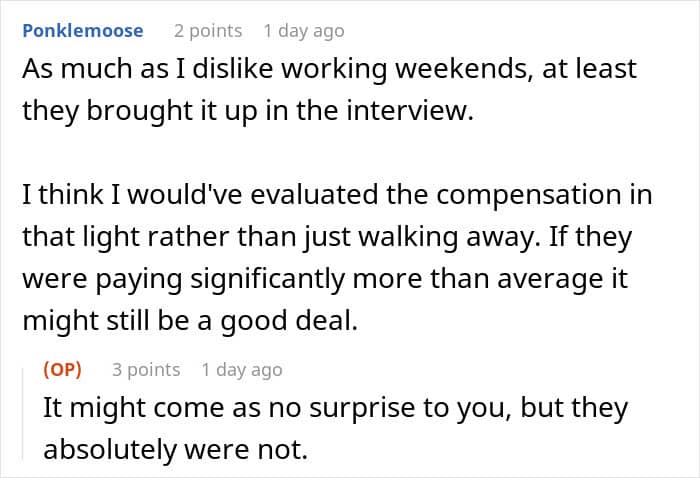This screenshot has width=700, height=478.
Task: Click the orange (OP) author label
Action: 62,370
